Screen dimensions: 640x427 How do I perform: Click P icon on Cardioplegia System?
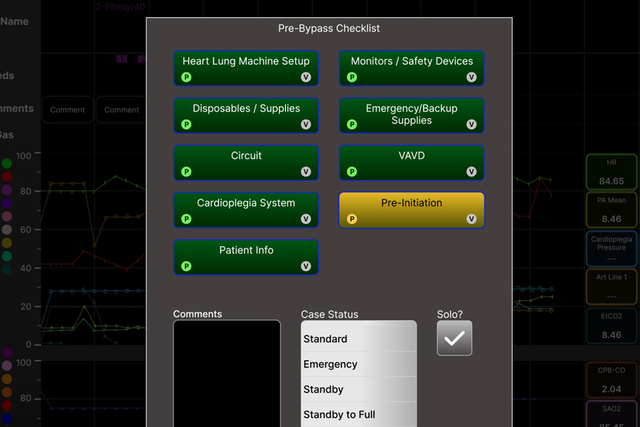(186, 219)
